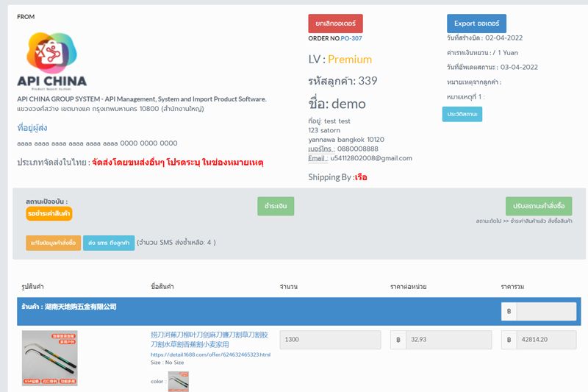588x392 pixels.
Task: Open order number PO-307 link
Action: pyautogui.click(x=351, y=38)
